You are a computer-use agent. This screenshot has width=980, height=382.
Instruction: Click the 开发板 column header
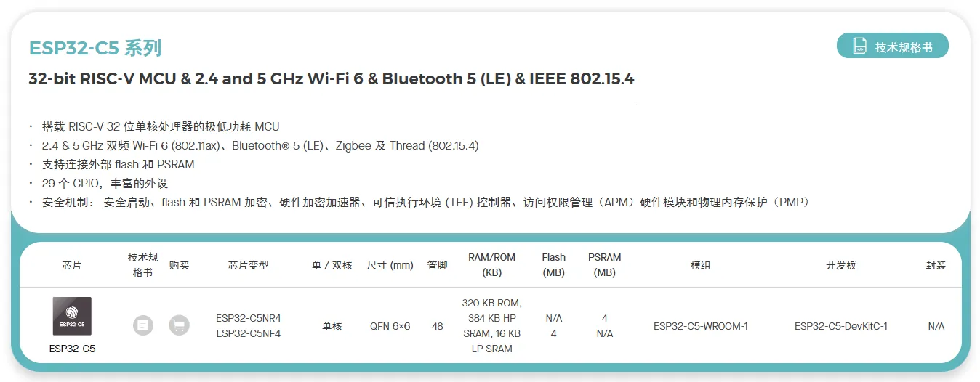(x=840, y=265)
